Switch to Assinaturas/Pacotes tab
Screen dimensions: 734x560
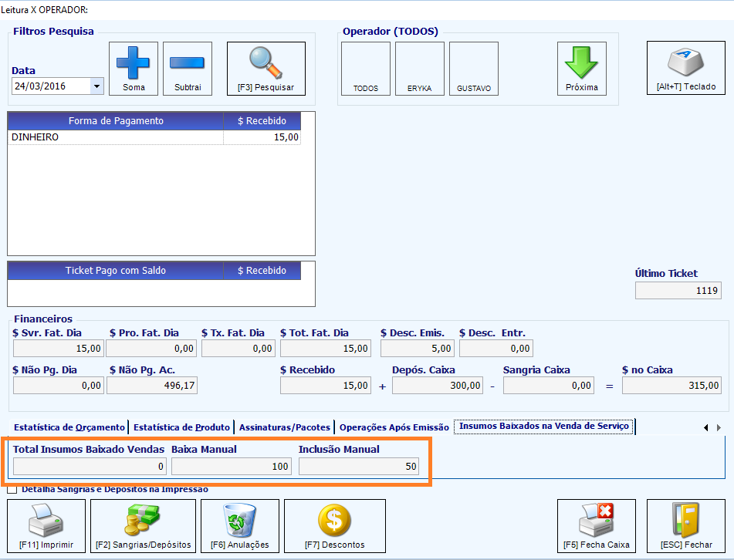285,427
